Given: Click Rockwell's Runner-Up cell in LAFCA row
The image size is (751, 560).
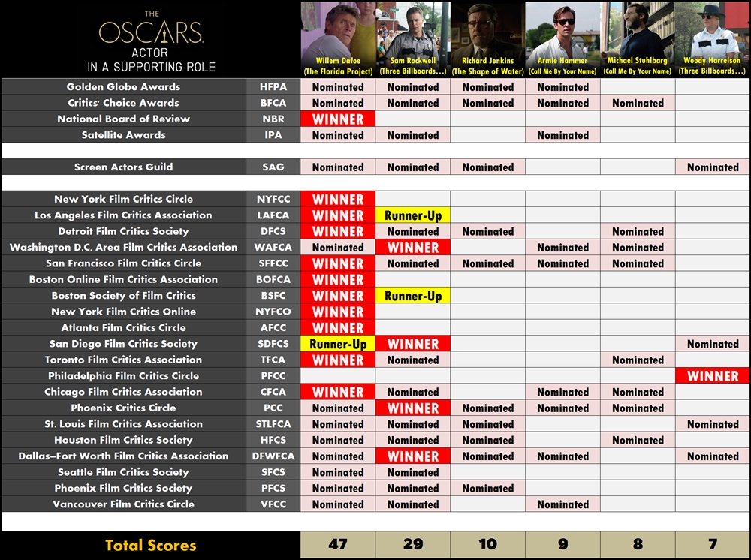Looking at the screenshot, I should (413, 215).
